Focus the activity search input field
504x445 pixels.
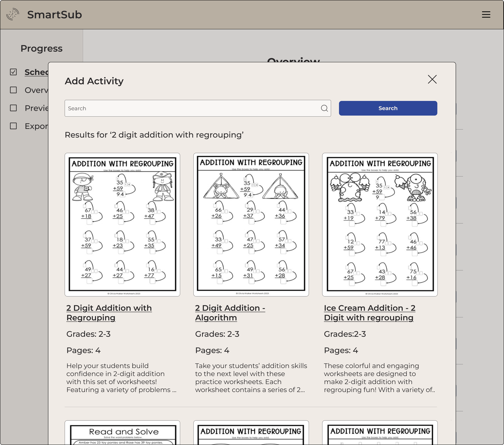tap(192, 108)
